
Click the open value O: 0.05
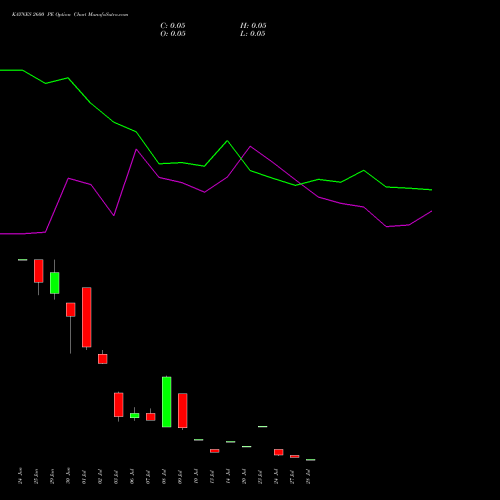[x=173, y=34]
